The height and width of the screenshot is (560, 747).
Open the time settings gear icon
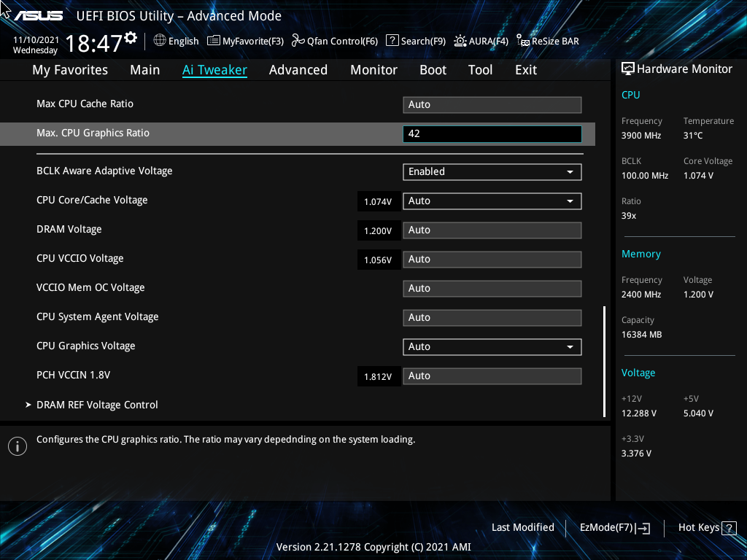(x=131, y=38)
